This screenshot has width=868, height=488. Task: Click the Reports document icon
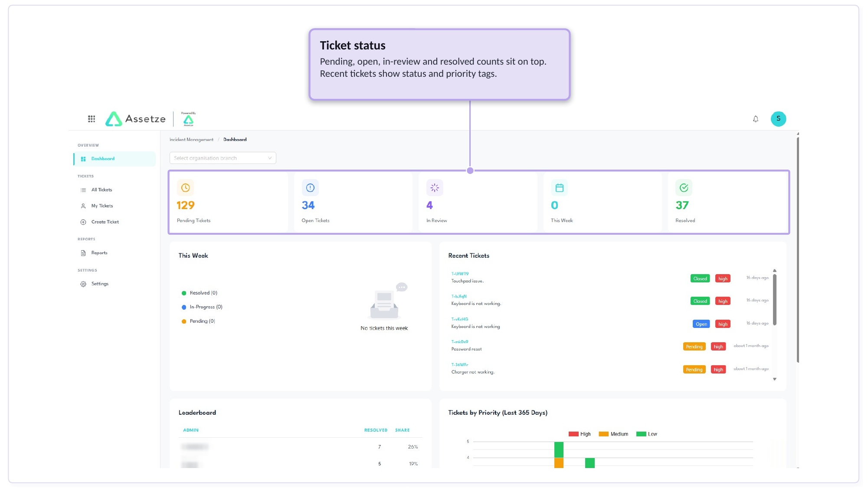tap(83, 253)
